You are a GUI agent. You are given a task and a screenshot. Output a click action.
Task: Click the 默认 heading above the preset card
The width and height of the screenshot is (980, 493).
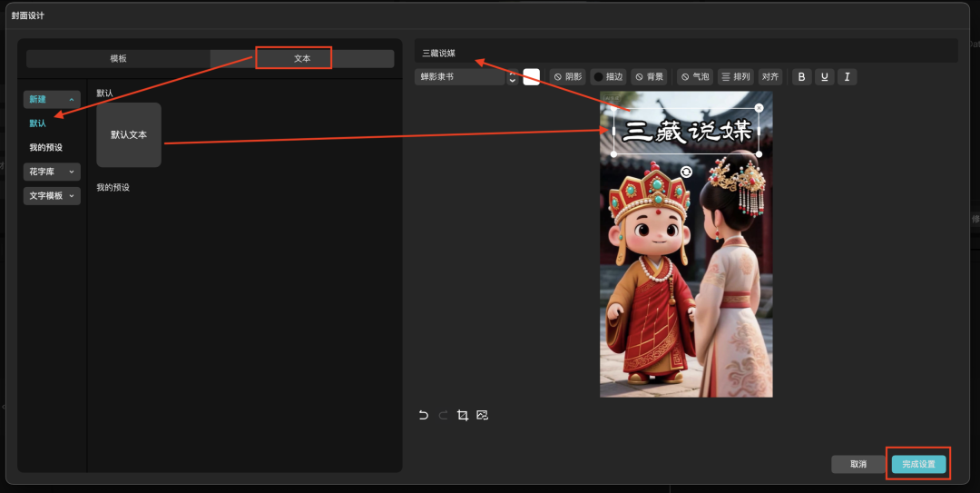point(104,94)
